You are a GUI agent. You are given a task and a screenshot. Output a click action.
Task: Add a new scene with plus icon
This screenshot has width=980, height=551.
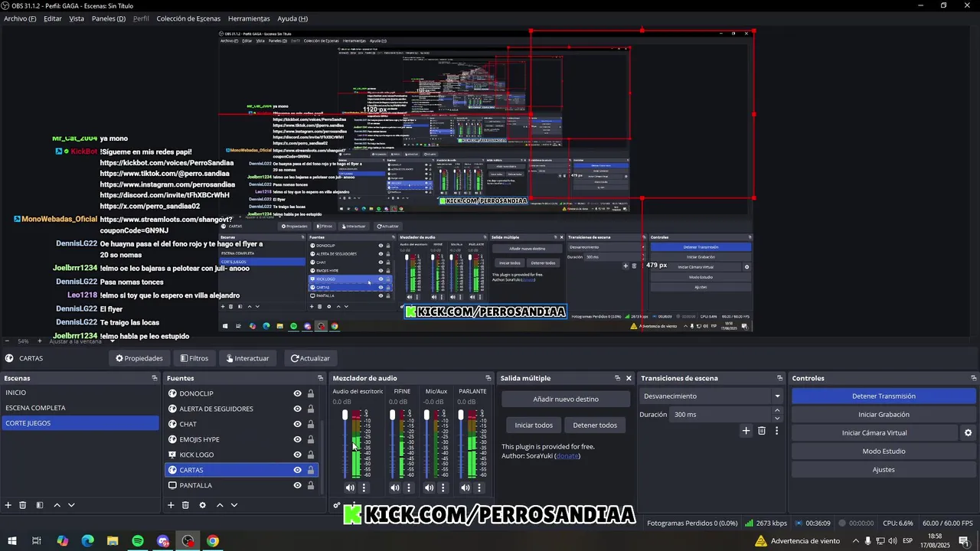click(x=8, y=505)
